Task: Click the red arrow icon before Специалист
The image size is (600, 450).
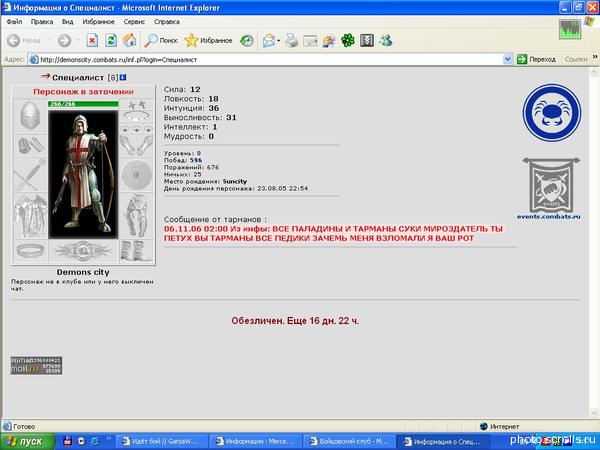Action: (x=46, y=76)
